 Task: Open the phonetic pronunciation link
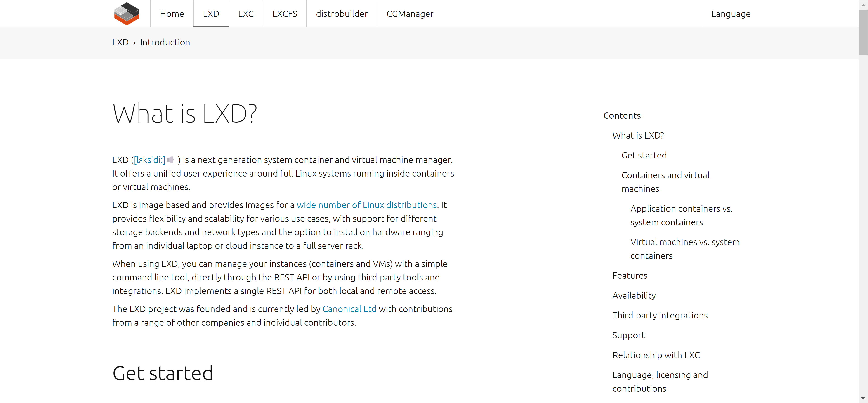tap(150, 160)
